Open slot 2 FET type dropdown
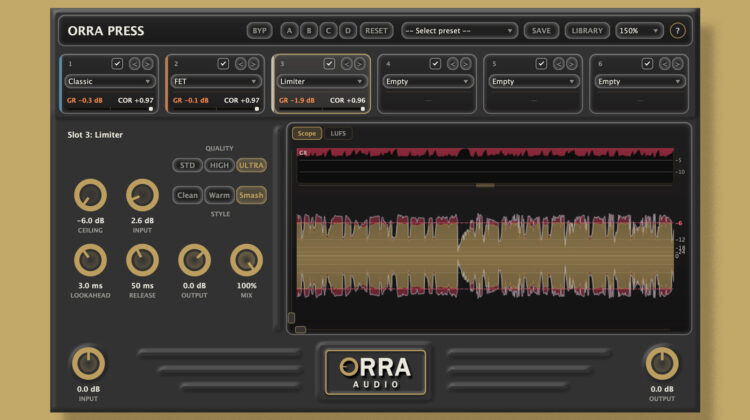The height and width of the screenshot is (420, 750). pos(216,81)
